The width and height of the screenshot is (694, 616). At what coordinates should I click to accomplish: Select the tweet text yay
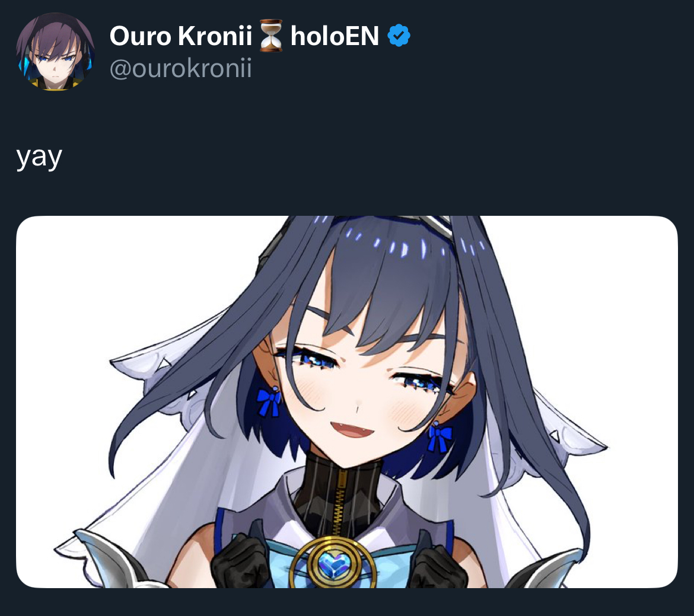pyautogui.click(x=39, y=157)
